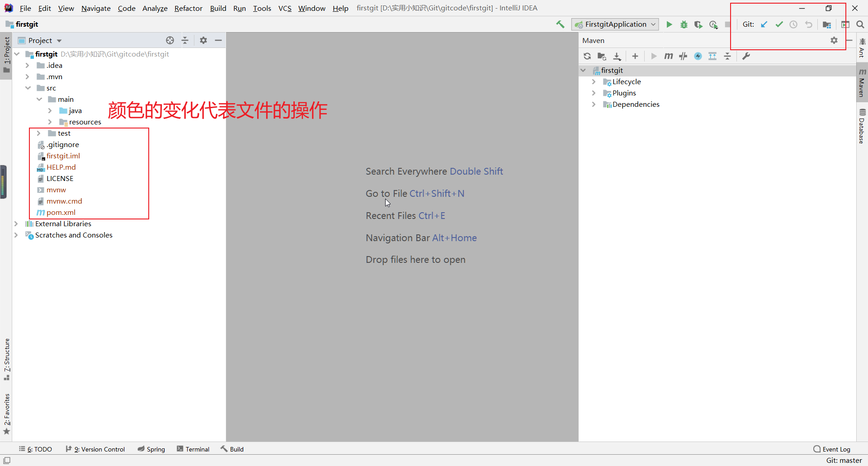Toggle the Ant side tool window
The image size is (868, 466).
pyautogui.click(x=862, y=48)
